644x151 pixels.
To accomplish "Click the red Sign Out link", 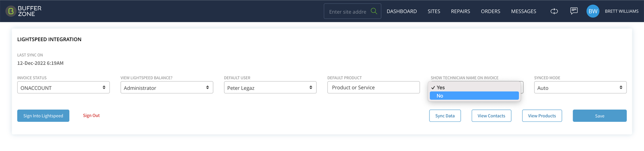I will click(91, 116).
